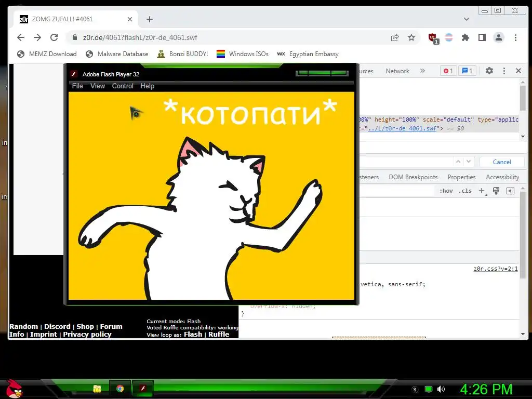Click the DevTools search input field
This screenshot has width=532, height=399.
point(406,162)
